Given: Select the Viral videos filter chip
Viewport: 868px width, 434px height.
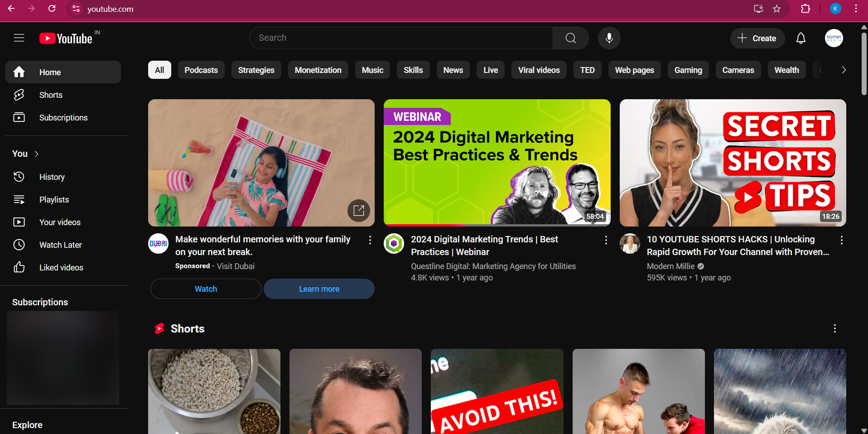Looking at the screenshot, I should point(539,70).
